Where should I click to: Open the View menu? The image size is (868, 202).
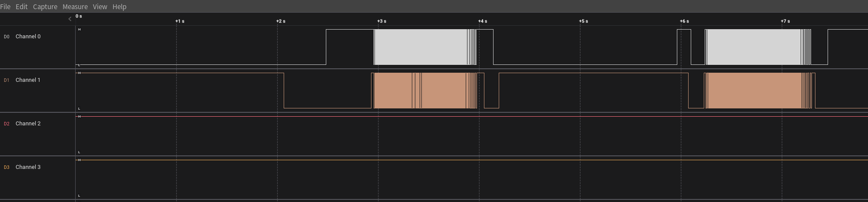coord(100,7)
